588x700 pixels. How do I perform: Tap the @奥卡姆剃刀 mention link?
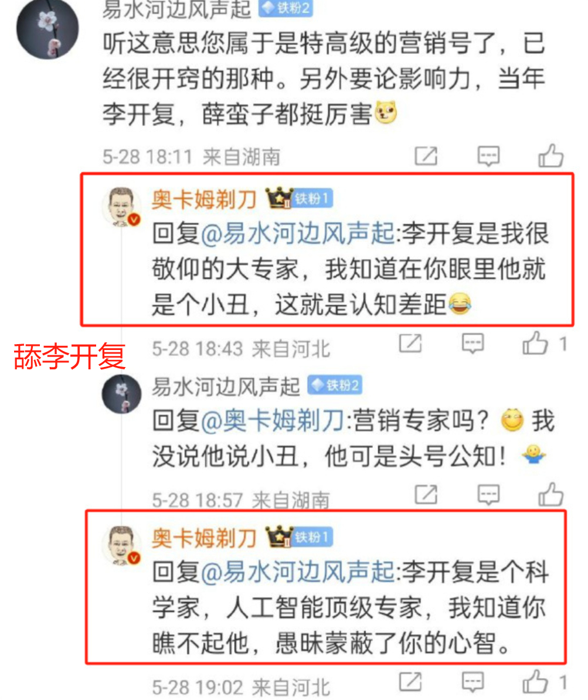pyautogui.click(x=273, y=421)
